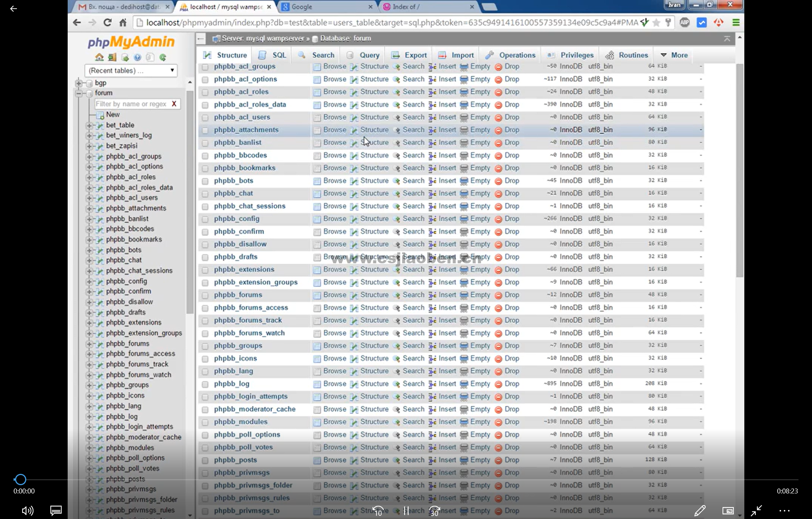Click the navigation tree scrollbar thumb
Screen dimensions: 812x519
point(190,203)
